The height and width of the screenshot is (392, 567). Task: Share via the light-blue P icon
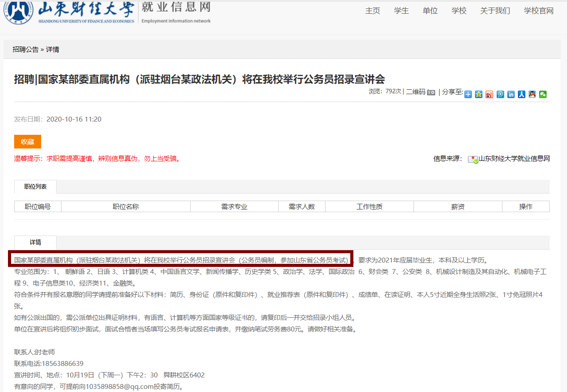click(500, 94)
